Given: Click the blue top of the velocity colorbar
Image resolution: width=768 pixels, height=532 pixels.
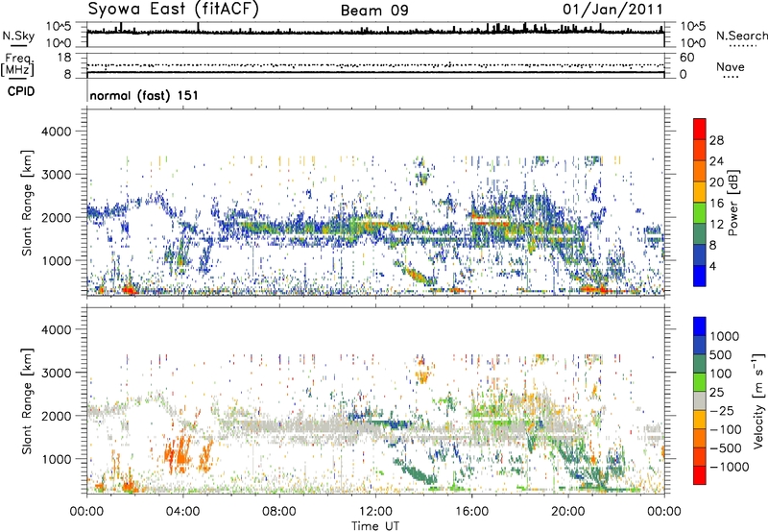Looking at the screenshot, I should 700,326.
